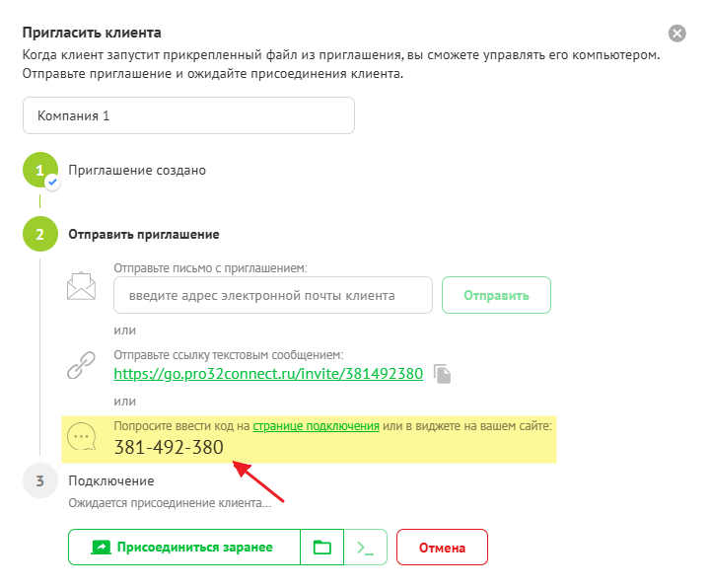Image resolution: width=710 pixels, height=588 pixels.
Task: Click the Присоединиться заранее button
Action: [184, 548]
